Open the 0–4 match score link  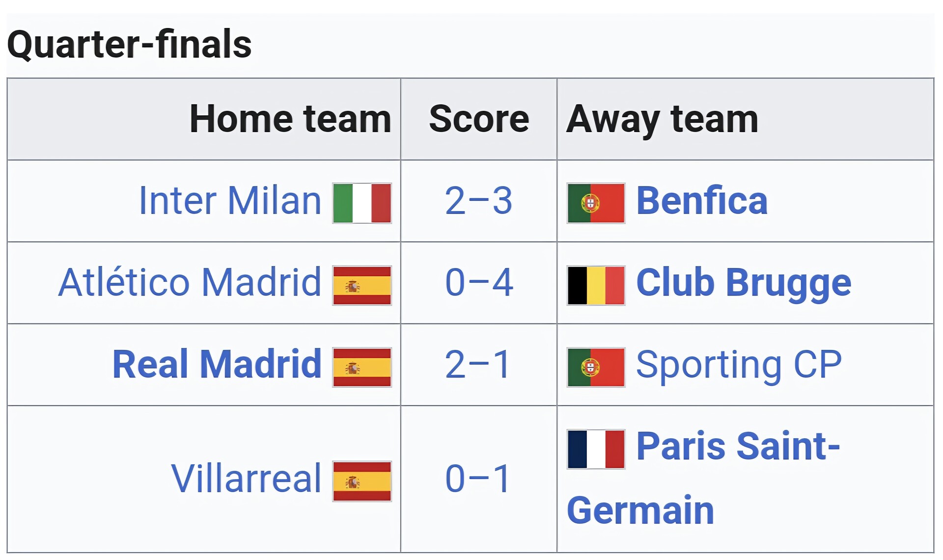pos(478,283)
